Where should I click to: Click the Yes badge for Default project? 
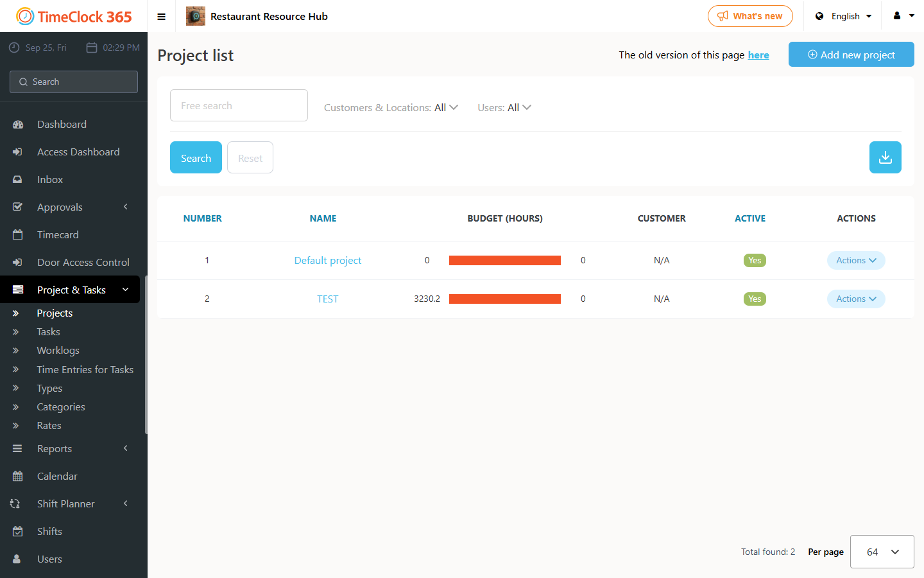pyautogui.click(x=755, y=260)
